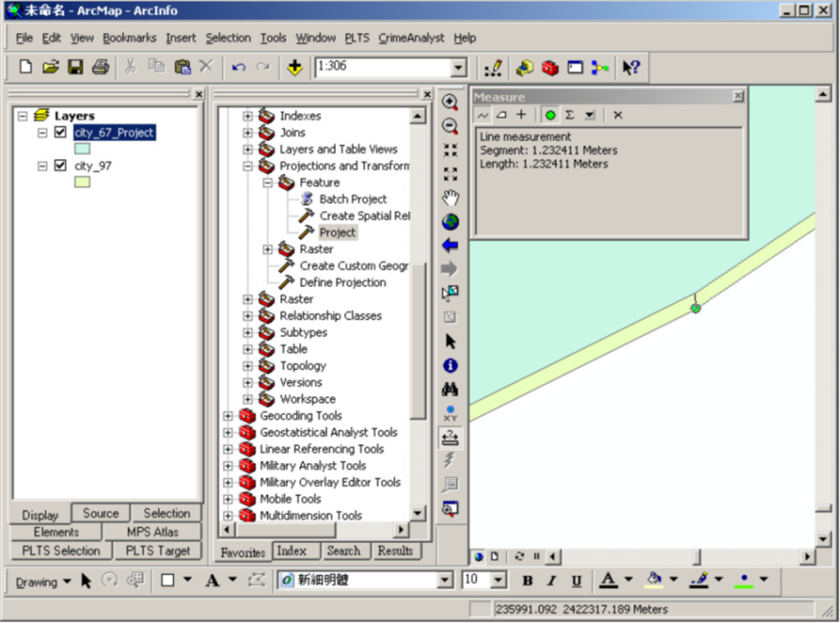Select the city_67_Project layer name
The width and height of the screenshot is (840, 623).
click(115, 132)
